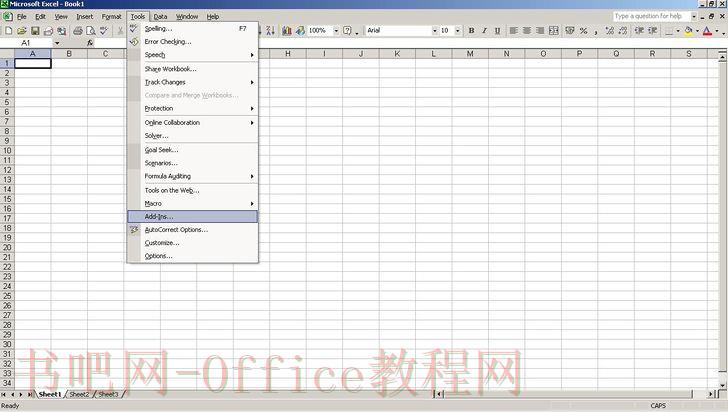Expand the Speech submenu
The image size is (728, 412).
[x=193, y=55]
